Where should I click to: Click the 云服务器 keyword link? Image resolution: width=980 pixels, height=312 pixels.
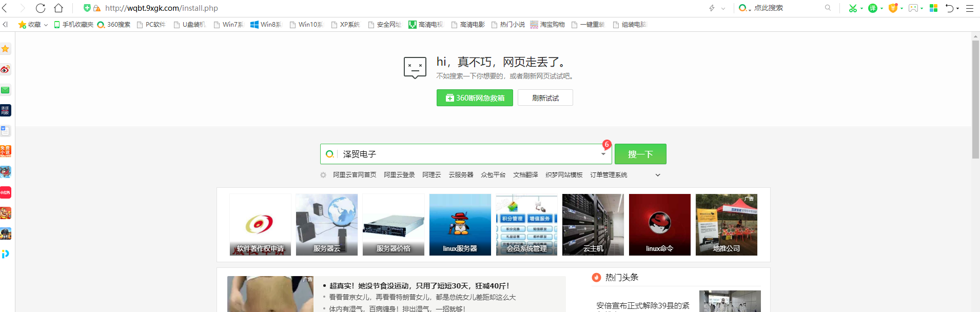tap(461, 175)
